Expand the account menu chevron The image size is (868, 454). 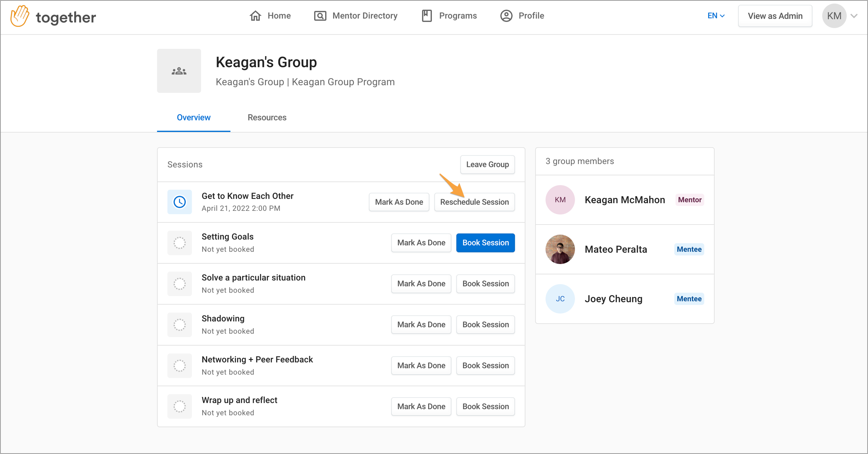[854, 16]
